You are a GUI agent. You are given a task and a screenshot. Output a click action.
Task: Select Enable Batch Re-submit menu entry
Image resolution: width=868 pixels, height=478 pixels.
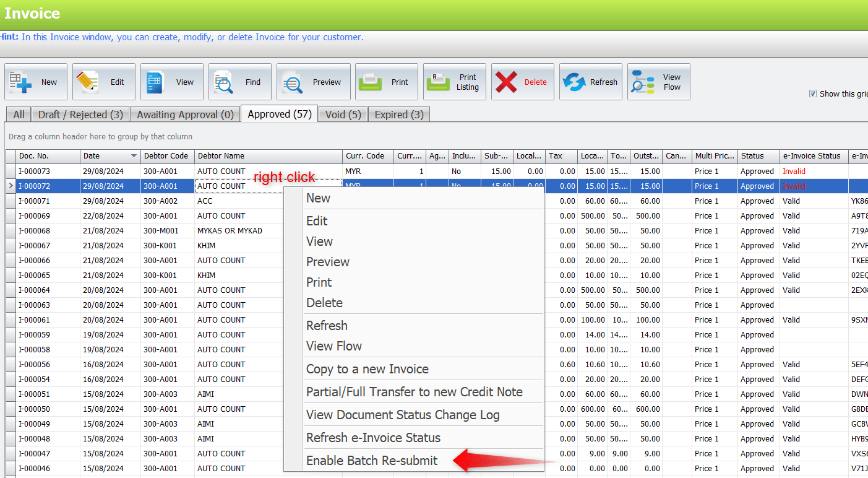coord(414,461)
